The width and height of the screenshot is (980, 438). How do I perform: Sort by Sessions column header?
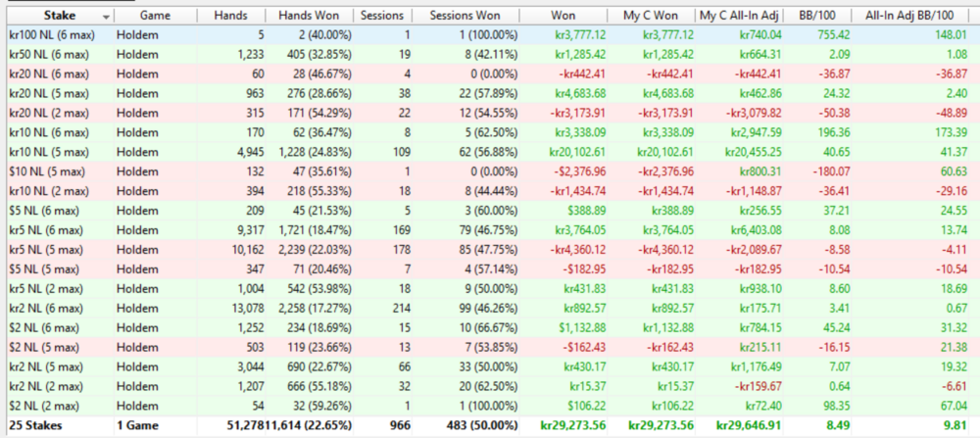click(x=381, y=17)
